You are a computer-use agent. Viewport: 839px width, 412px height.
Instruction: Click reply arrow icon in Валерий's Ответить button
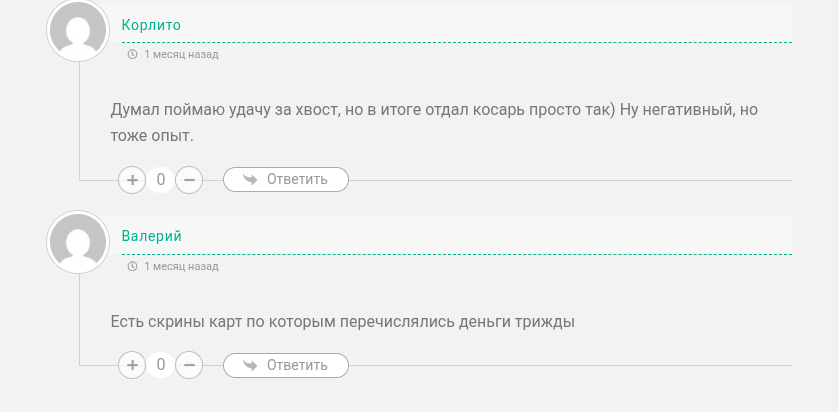250,365
